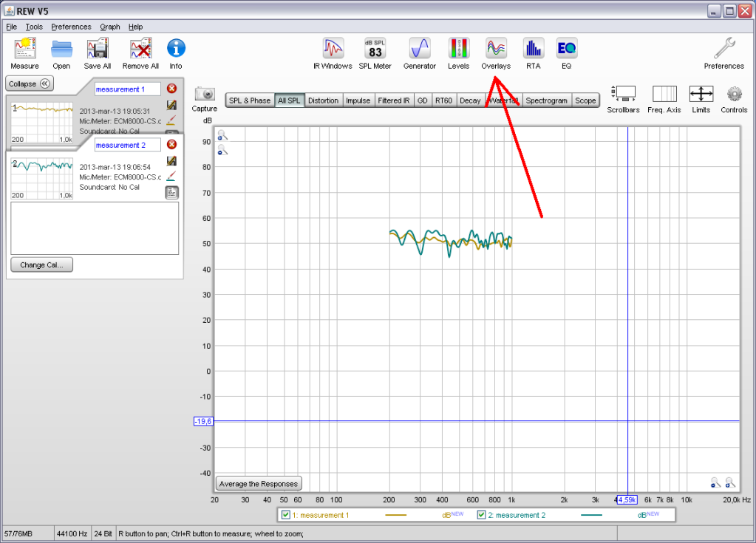Screen dimensions: 756x543
Task: Open the Overlays window
Action: 496,49
